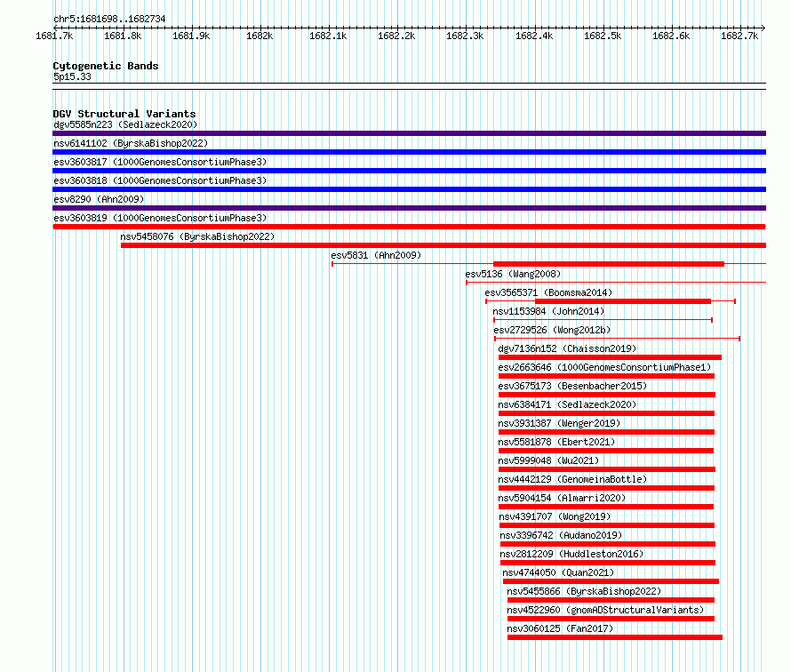Open esv3603817 (1000GenomesConsortiumPhase3) variant
The width and height of the screenshot is (791, 672).
[160, 162]
